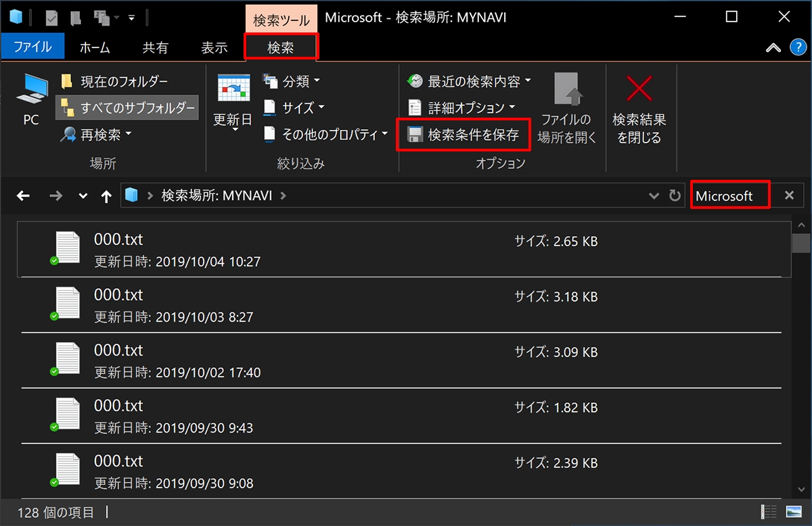Open the 再検索 dropdown
Image resolution: width=812 pixels, height=526 pixels.
pos(95,135)
